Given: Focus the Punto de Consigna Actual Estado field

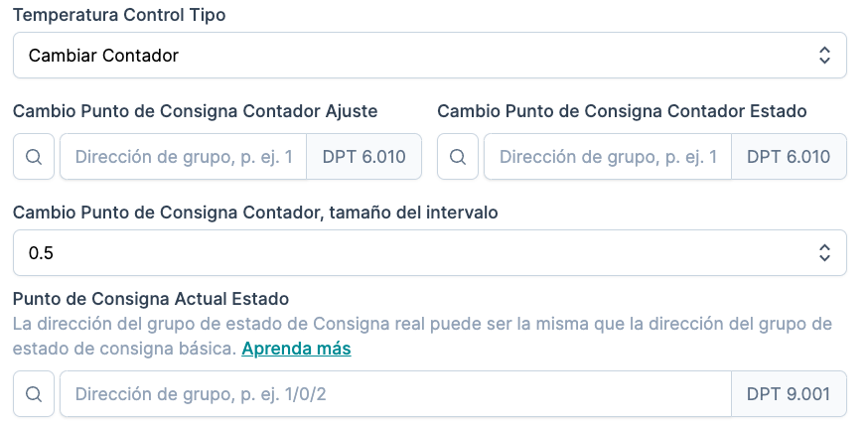Looking at the screenshot, I should pyautogui.click(x=395, y=394).
